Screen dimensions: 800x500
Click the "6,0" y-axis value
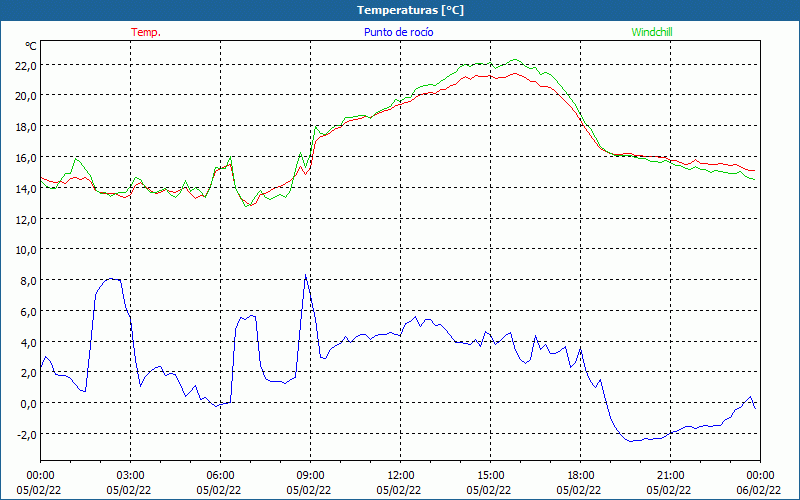pyautogui.click(x=28, y=312)
